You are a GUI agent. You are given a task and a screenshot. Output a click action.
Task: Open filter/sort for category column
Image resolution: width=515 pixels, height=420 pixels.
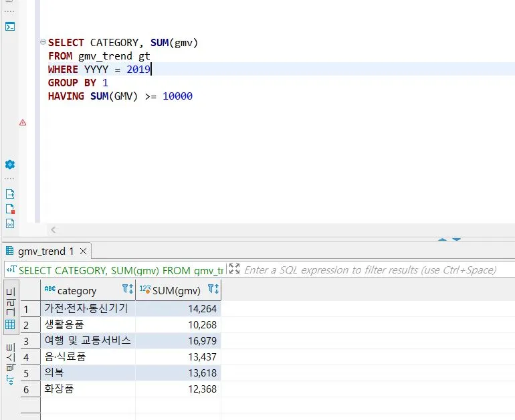click(x=128, y=289)
